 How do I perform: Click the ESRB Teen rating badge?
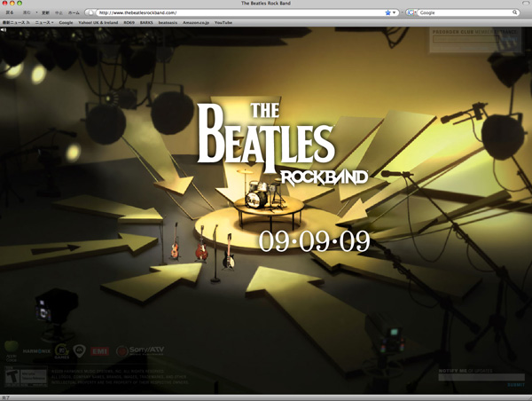coord(12,374)
